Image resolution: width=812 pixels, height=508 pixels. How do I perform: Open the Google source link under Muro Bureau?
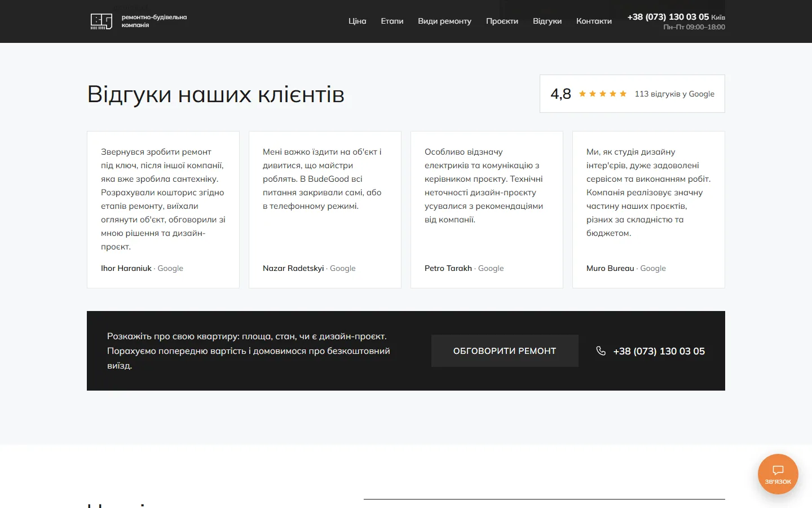coord(653,268)
